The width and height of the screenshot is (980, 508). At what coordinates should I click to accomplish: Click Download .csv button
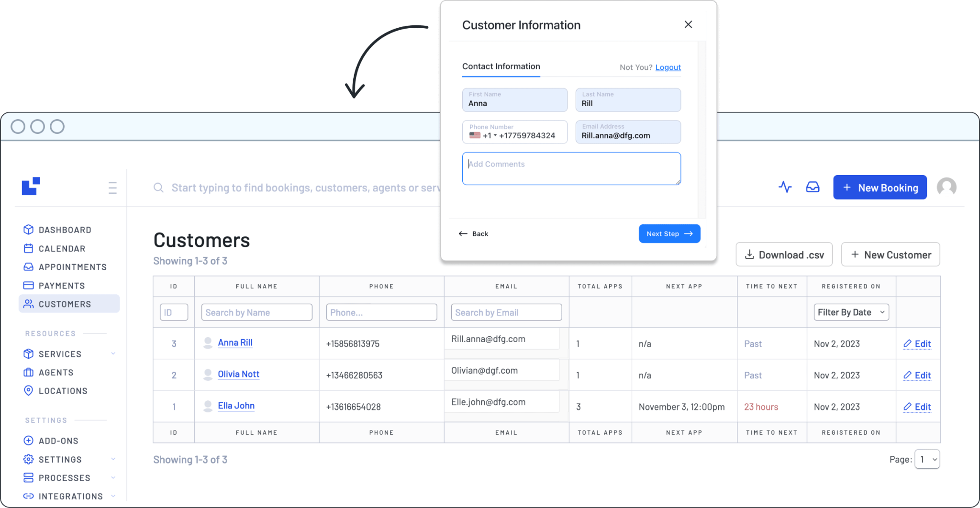point(784,254)
